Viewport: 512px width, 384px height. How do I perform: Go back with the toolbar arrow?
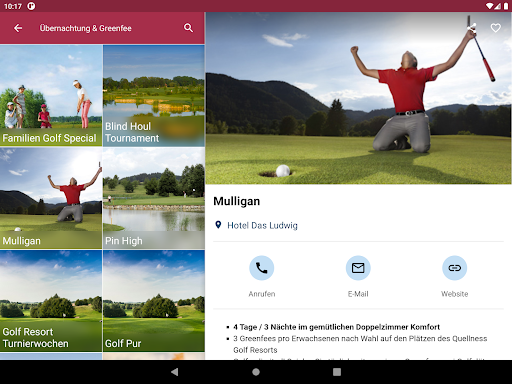click(x=18, y=28)
